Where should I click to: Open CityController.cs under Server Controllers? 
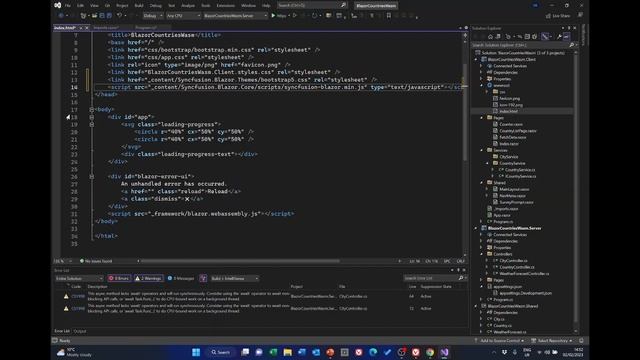click(x=513, y=260)
